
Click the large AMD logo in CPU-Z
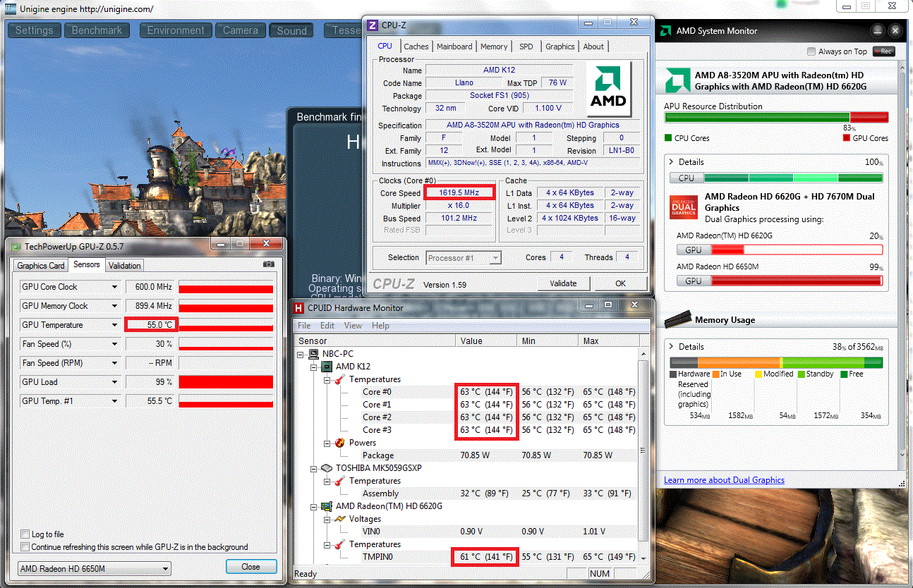(608, 90)
